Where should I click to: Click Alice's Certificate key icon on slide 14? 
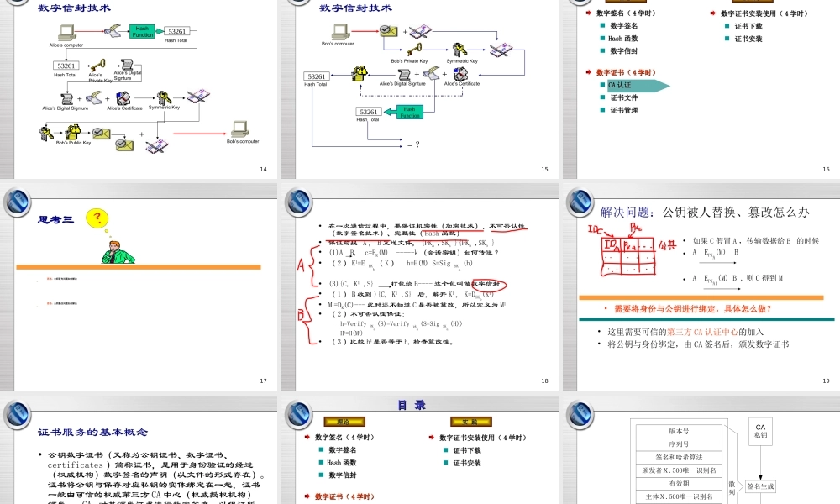coord(123,97)
